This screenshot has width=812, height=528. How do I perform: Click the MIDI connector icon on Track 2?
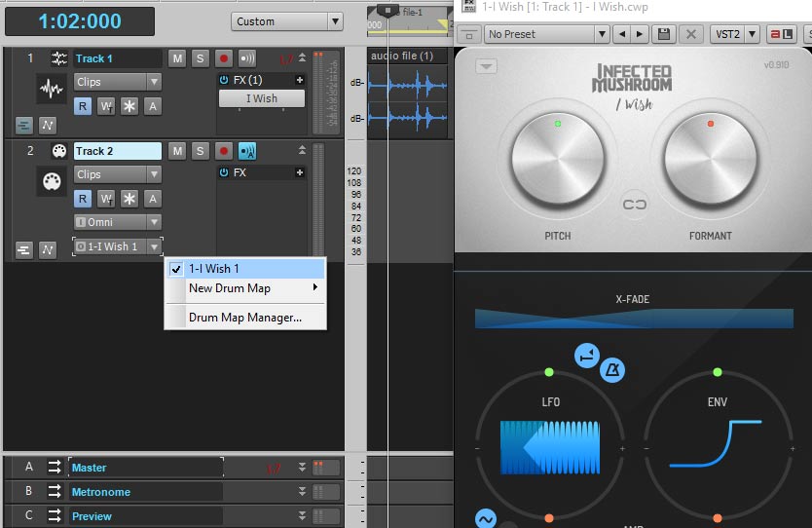[x=59, y=151]
